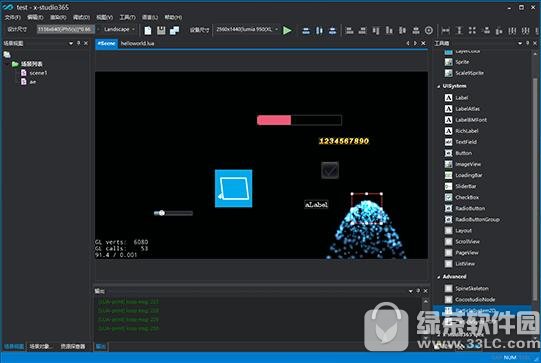Image resolution: width=541 pixels, height=363 pixels.
Task: Collapse the Advanced toolbox group
Action: click(x=439, y=277)
